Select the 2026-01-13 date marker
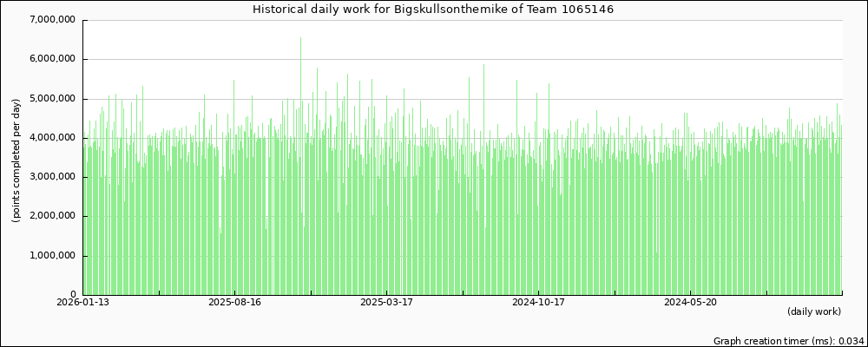This screenshot has width=868, height=347. click(x=83, y=303)
